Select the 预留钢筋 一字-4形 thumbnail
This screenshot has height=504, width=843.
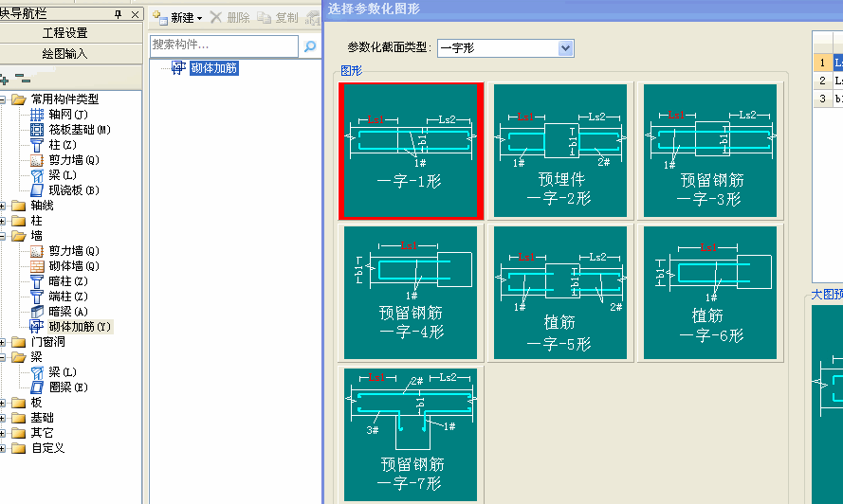411,293
